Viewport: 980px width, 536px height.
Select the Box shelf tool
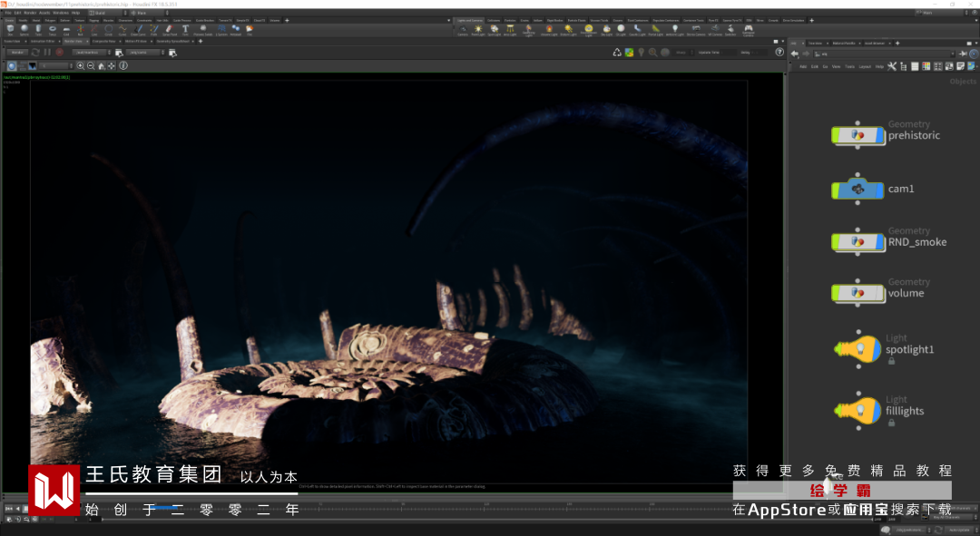pos(11,29)
